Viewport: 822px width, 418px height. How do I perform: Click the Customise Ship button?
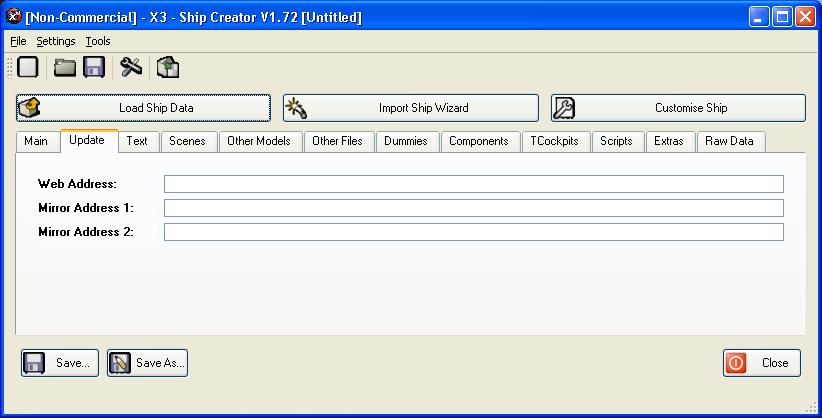click(x=678, y=108)
